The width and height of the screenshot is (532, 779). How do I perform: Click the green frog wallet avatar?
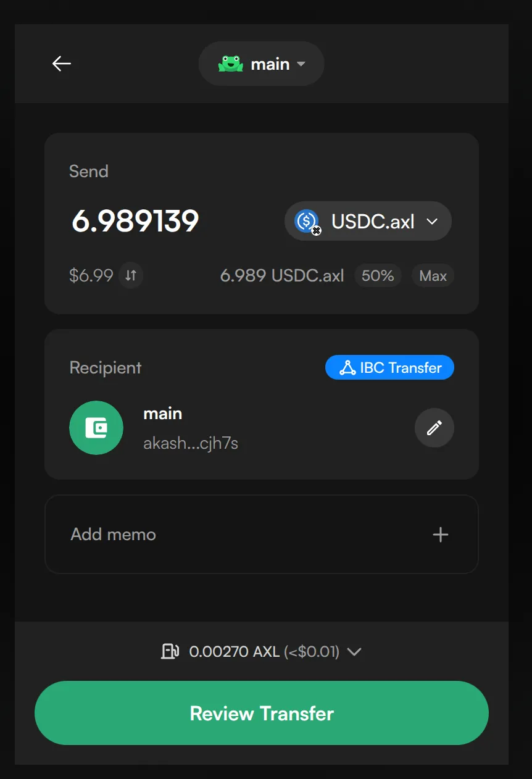click(x=231, y=64)
